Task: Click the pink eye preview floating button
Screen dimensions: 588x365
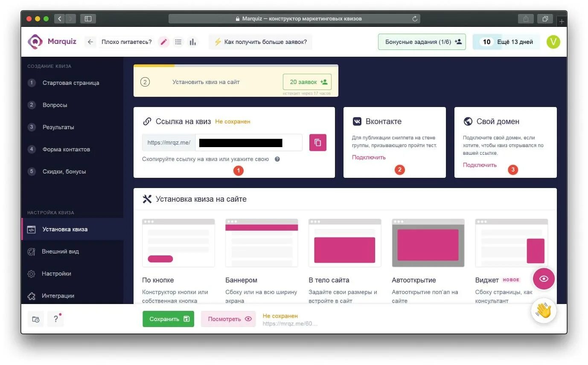Action: (x=544, y=279)
